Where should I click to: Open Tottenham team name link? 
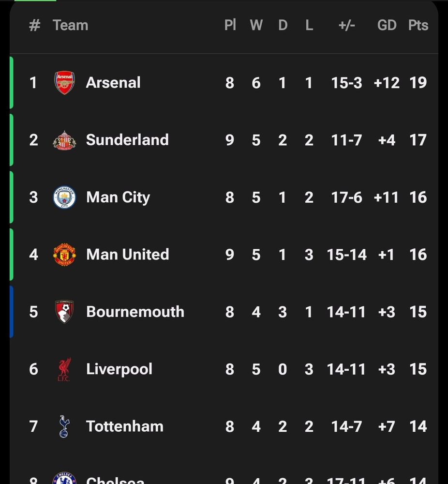coord(125,426)
